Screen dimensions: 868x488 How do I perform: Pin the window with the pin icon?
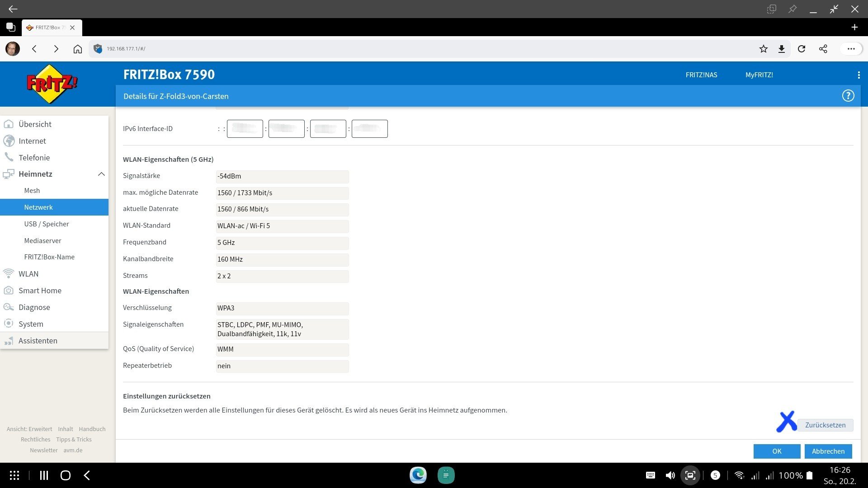click(793, 9)
